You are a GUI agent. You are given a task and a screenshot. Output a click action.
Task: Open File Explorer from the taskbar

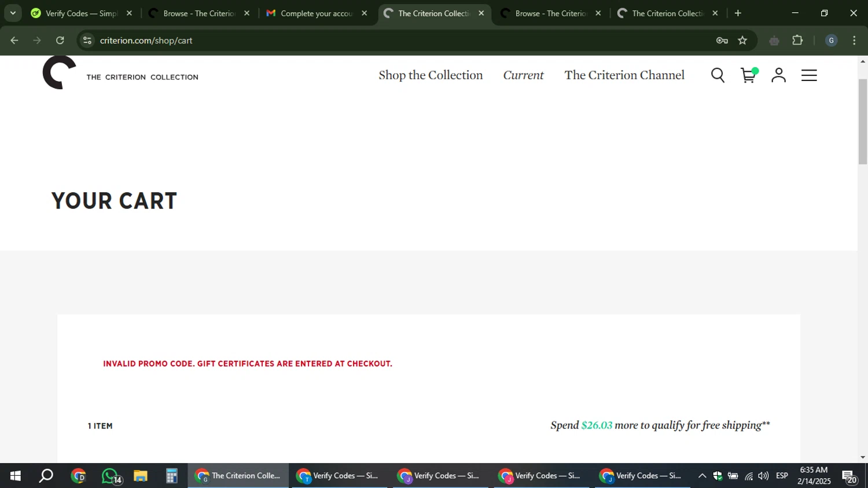(x=141, y=476)
